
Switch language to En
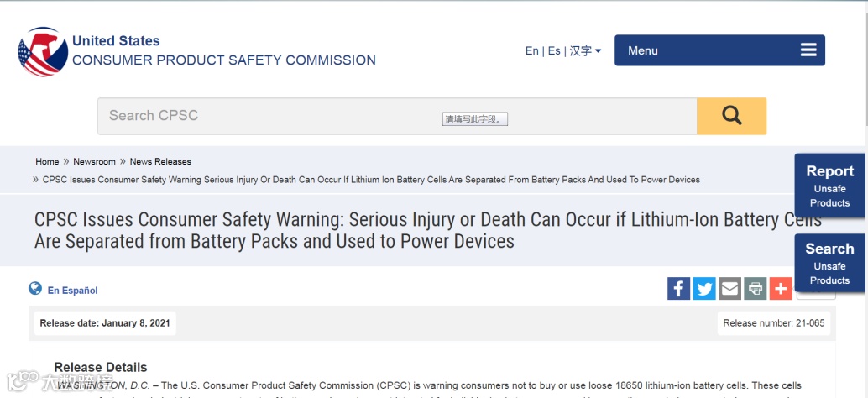[532, 51]
